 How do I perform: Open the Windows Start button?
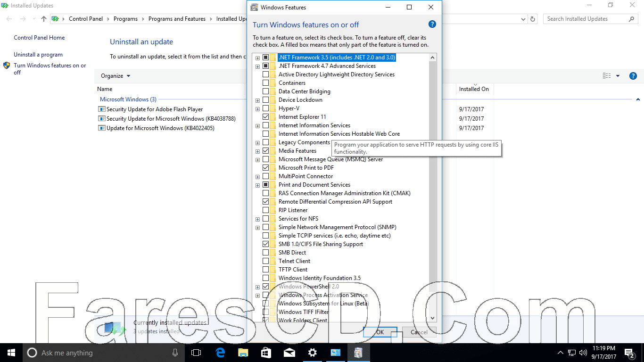11,353
